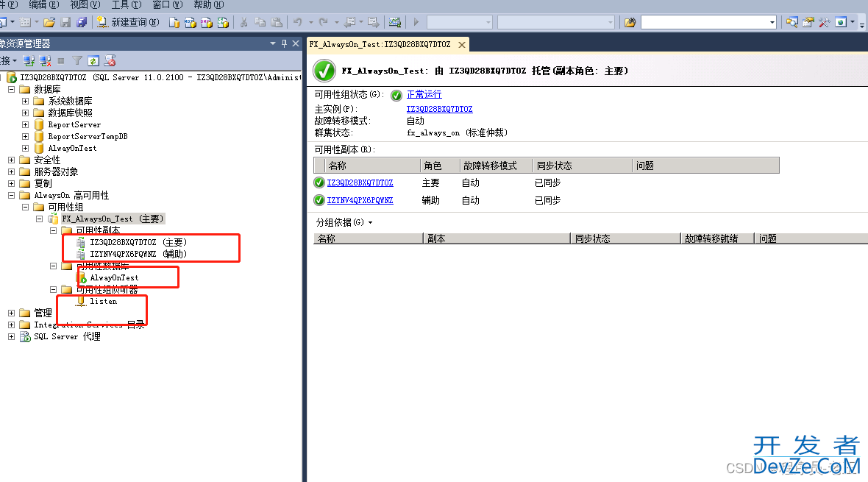Expand the 系统数据库 folder node
The image size is (868, 482).
[26, 101]
